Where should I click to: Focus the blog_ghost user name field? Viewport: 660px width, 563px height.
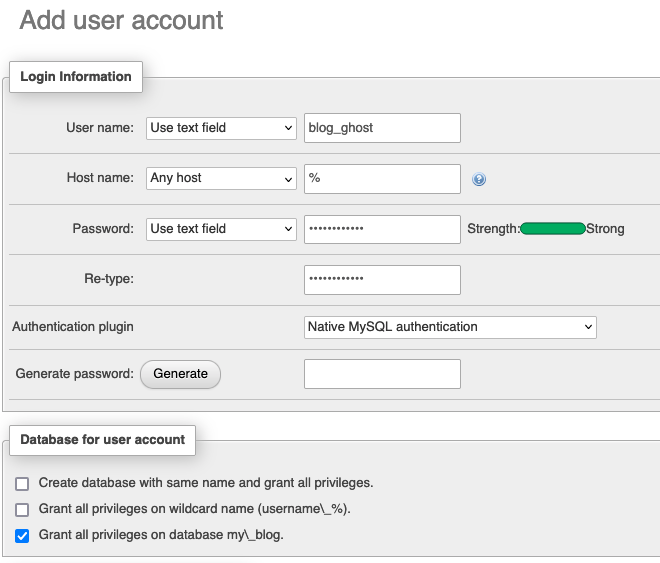point(382,128)
